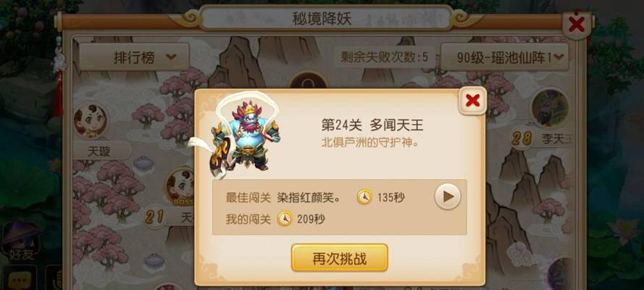Click the 天璇 name label
The height and width of the screenshot is (290, 644).
tap(99, 151)
